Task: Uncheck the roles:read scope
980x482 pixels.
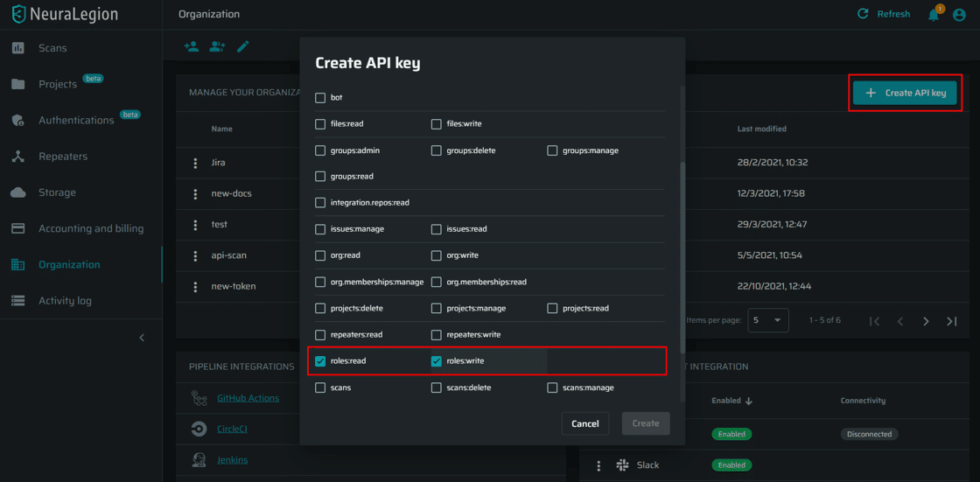Action: (x=320, y=360)
